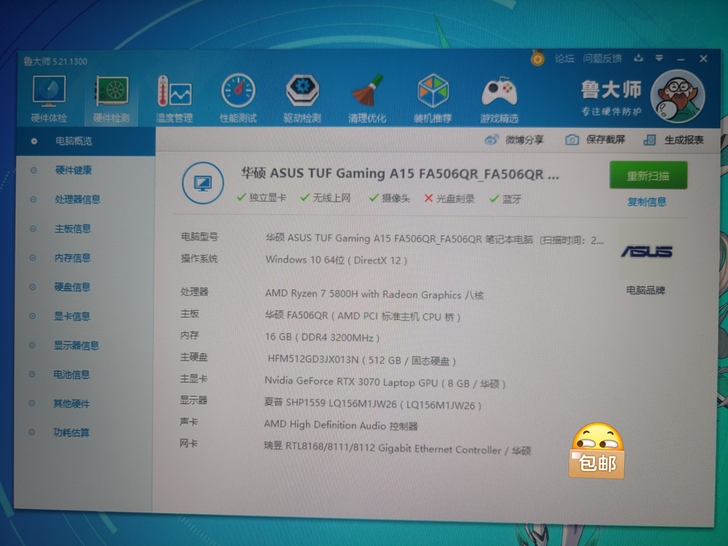Select 电脑概览 in sidebar
728x546 pixels.
click(85, 141)
